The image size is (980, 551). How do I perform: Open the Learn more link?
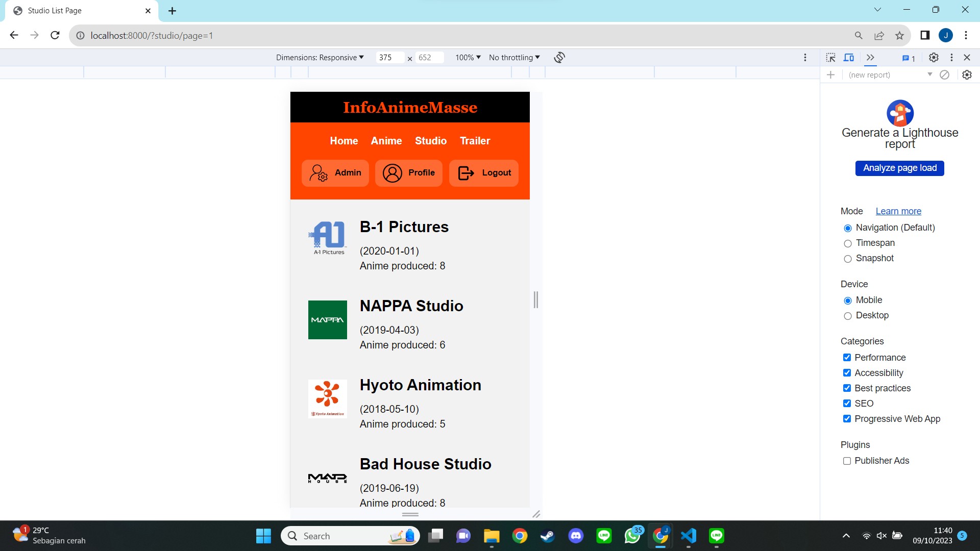pos(898,211)
